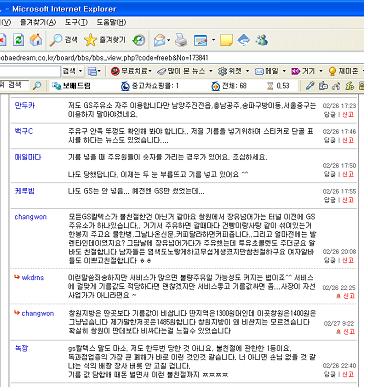The image size is (368, 391).
Task: Open the 도움말(H) menu
Action: 111,22
